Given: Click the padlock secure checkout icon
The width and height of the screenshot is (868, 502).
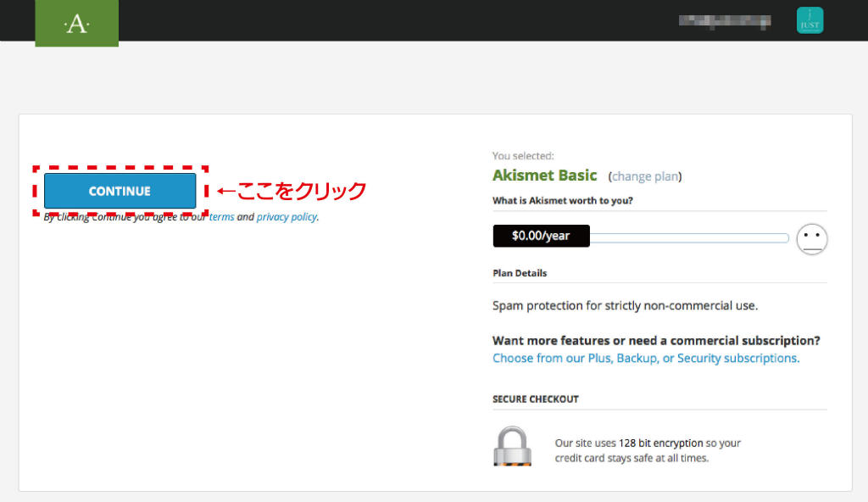Looking at the screenshot, I should [512, 447].
